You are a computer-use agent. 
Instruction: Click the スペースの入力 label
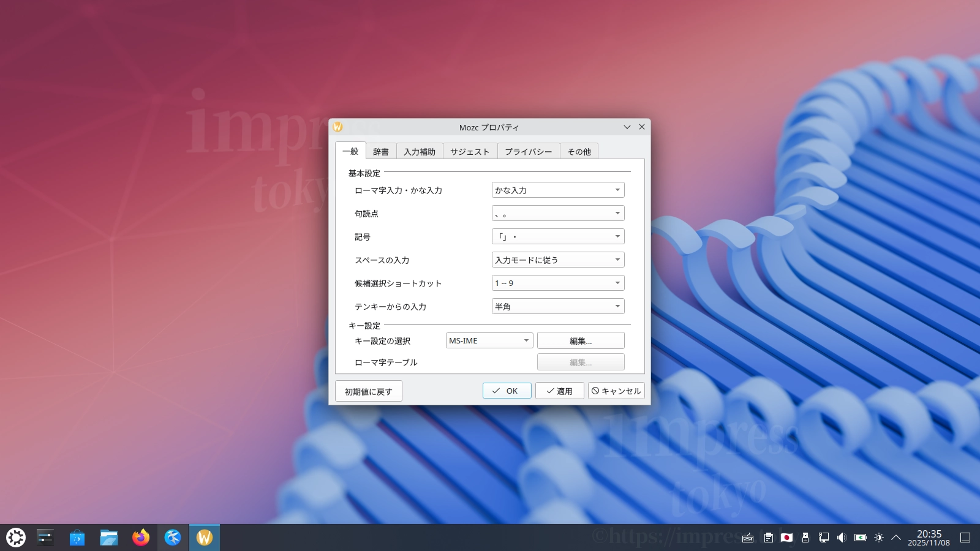click(x=382, y=260)
